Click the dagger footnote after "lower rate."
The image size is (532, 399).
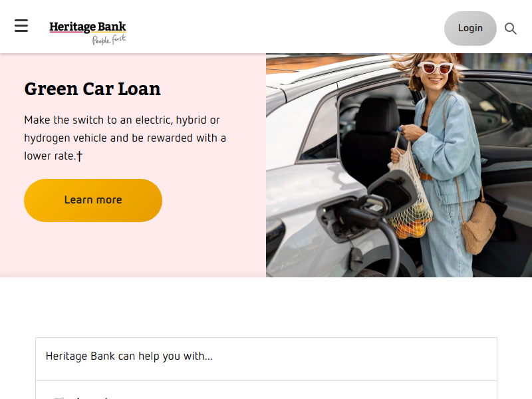pos(79,156)
